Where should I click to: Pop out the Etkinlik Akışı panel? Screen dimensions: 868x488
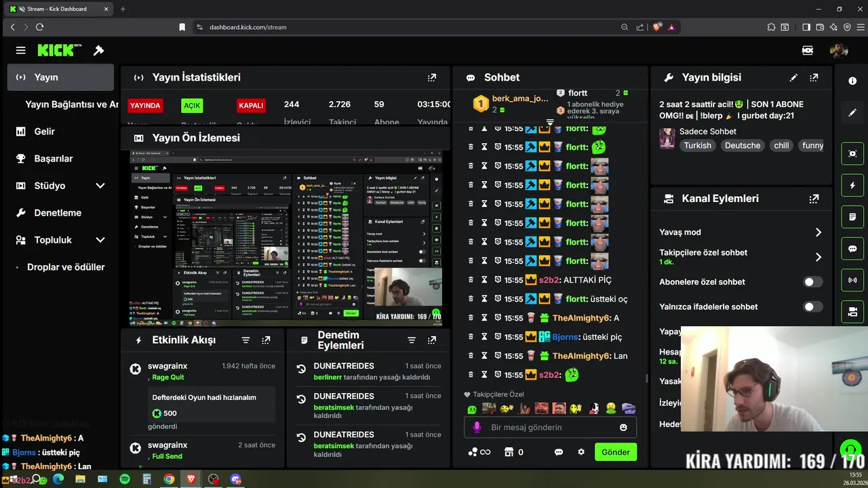pos(267,340)
